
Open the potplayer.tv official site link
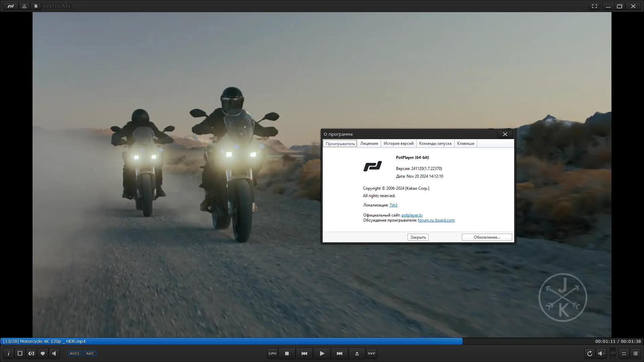[412, 215]
